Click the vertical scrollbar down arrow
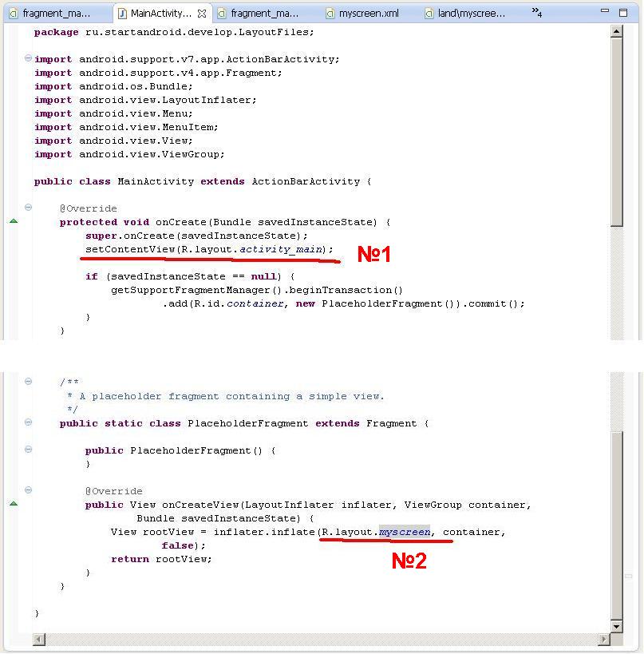 [x=617, y=627]
